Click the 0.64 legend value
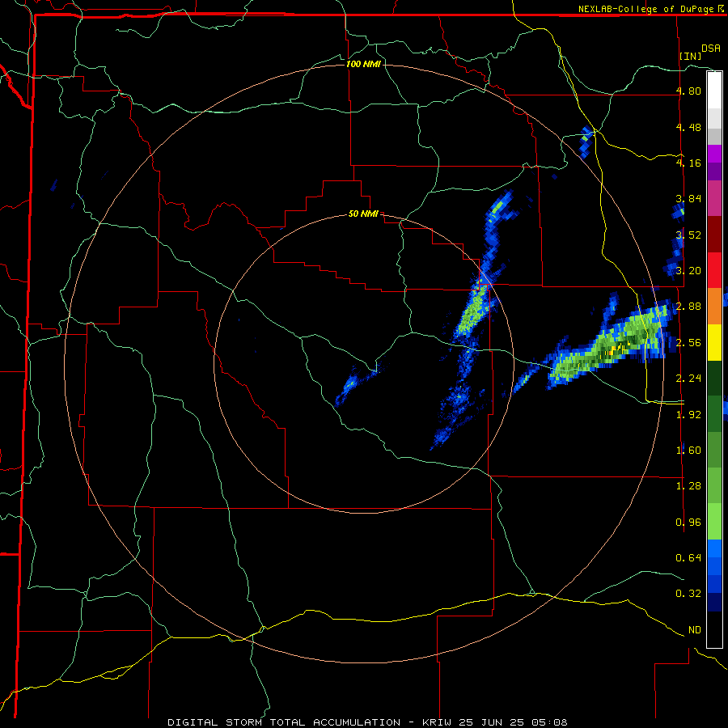 tap(688, 557)
